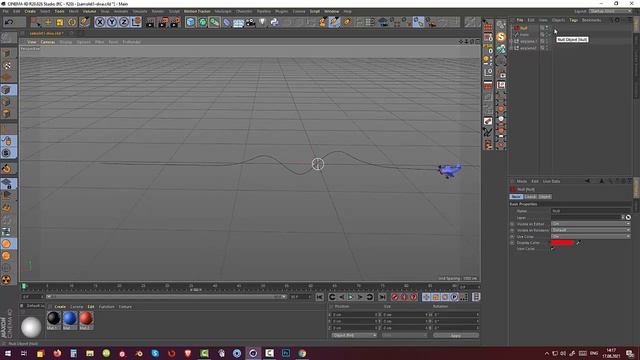Click the Undo arrow icon
The height and width of the screenshot is (360, 640).
[9, 22]
